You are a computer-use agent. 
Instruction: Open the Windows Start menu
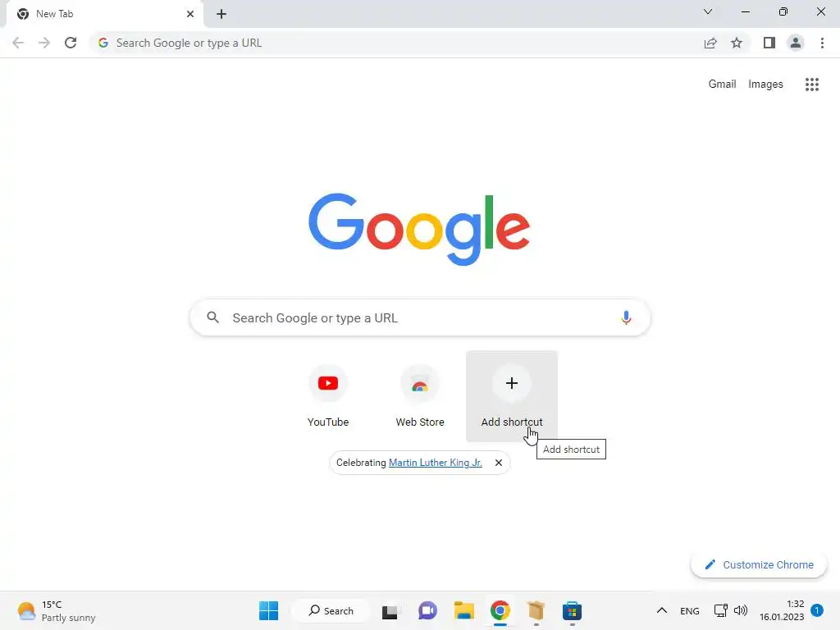(x=268, y=610)
